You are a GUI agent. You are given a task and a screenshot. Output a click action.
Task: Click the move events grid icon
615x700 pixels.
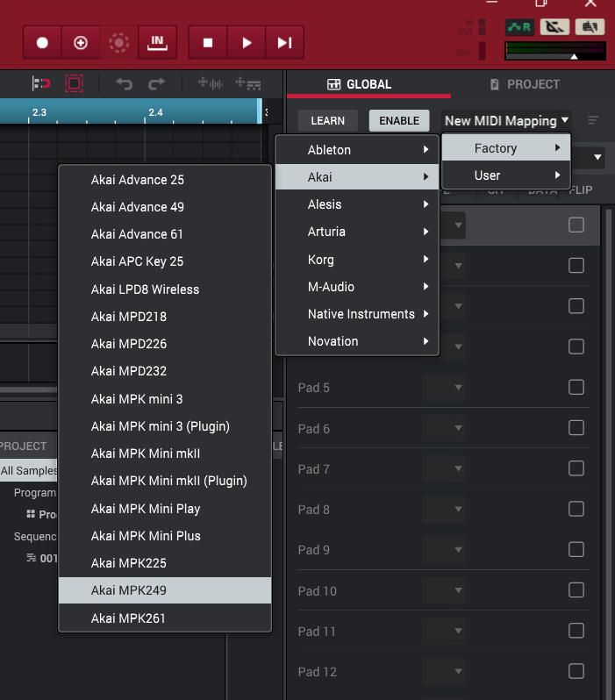point(248,83)
